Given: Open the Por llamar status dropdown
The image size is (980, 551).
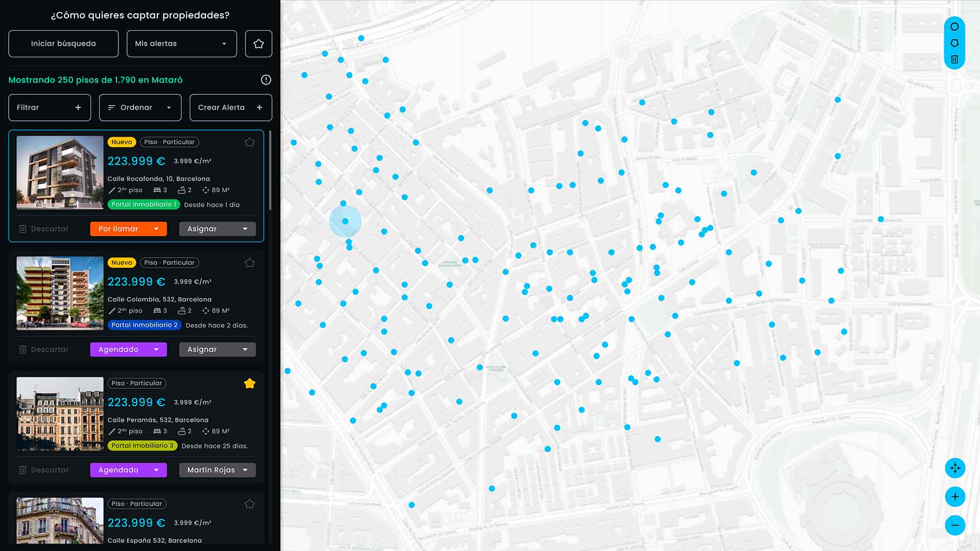Looking at the screenshot, I should [x=129, y=229].
